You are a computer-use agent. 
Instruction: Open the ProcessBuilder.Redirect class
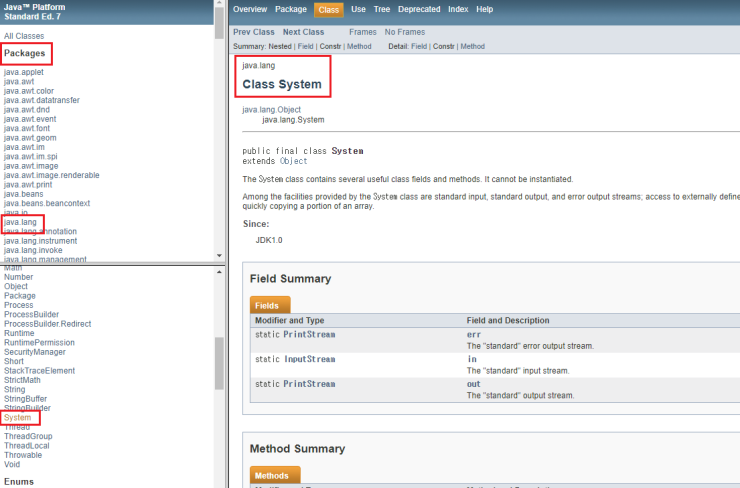tap(47, 324)
